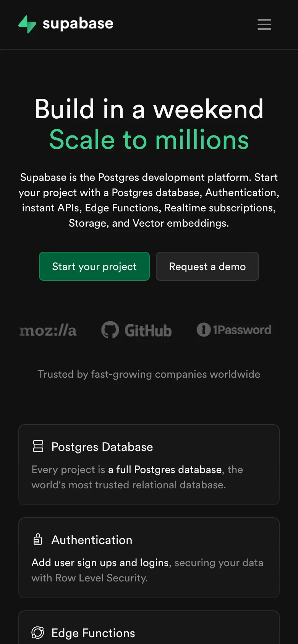Click the Build in a weekend heading

(x=149, y=109)
